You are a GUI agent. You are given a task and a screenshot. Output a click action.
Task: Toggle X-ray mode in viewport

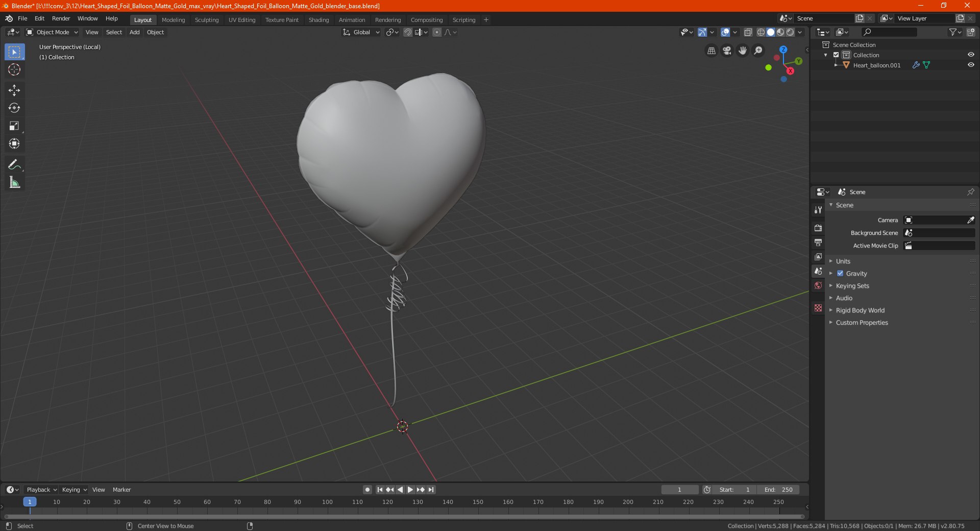click(x=748, y=32)
